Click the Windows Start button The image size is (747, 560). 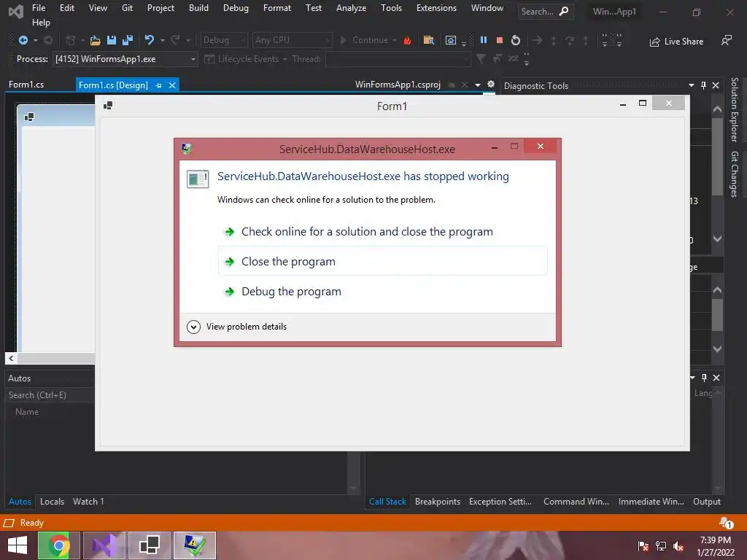click(18, 545)
